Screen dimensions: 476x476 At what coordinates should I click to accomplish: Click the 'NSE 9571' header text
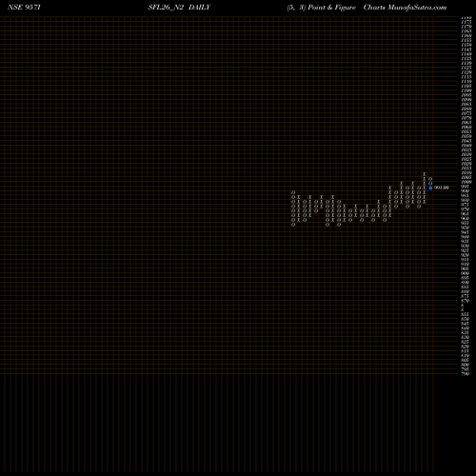click(x=24, y=8)
